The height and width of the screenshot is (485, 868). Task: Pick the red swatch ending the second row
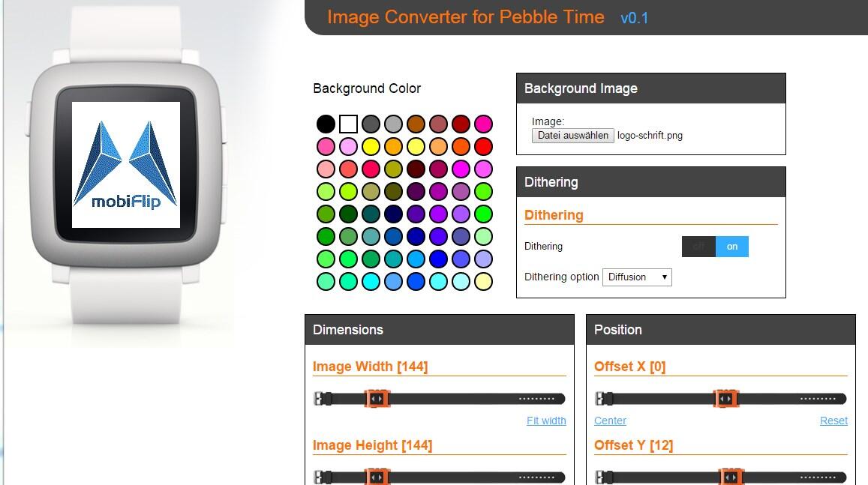(x=483, y=147)
